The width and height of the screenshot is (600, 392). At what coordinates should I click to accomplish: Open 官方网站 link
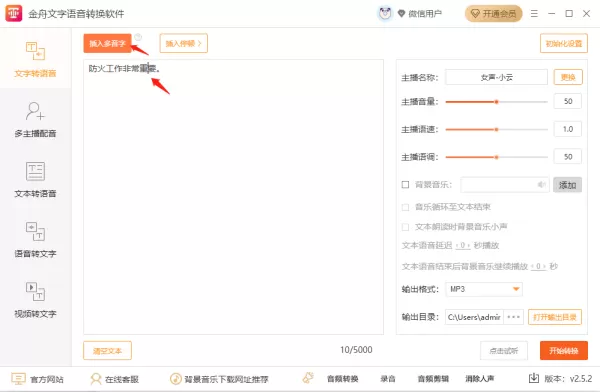coord(47,379)
